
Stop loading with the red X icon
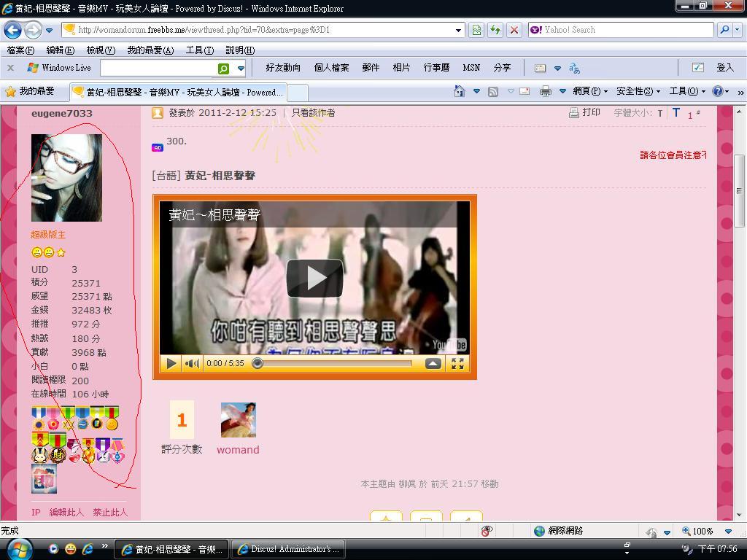pyautogui.click(x=514, y=30)
